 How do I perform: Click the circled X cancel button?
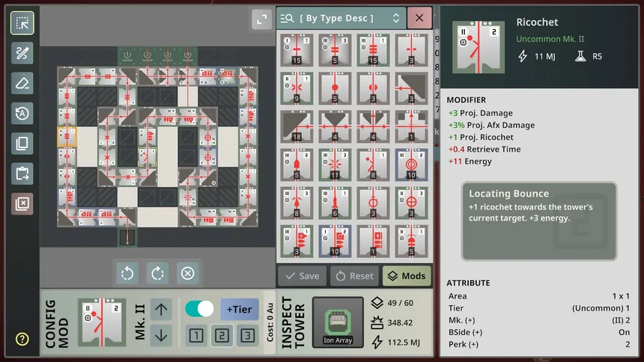pyautogui.click(x=187, y=273)
